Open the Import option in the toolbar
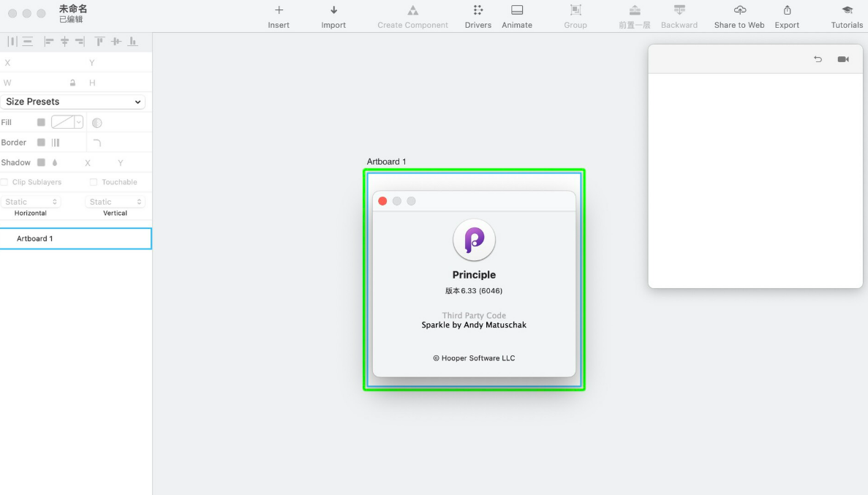Image resolution: width=868 pixels, height=495 pixels. [333, 17]
